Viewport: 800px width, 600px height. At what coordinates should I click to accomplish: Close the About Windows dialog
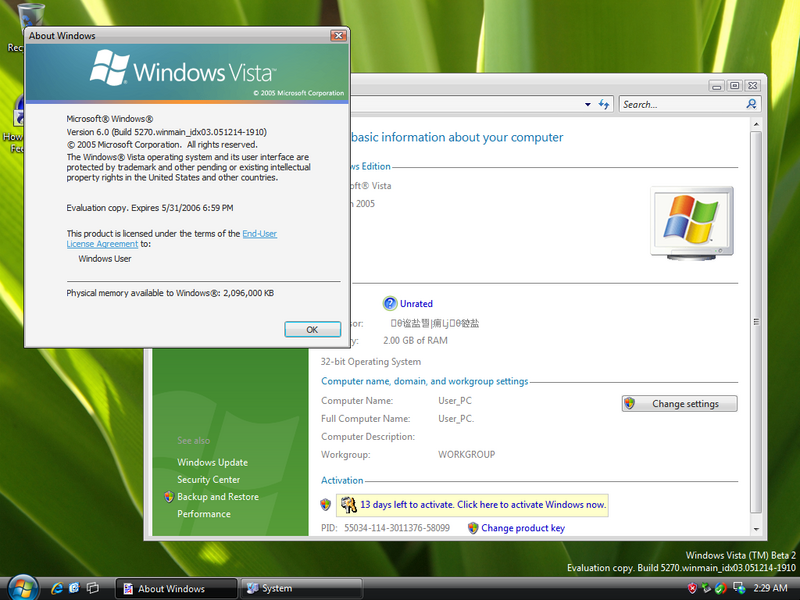[338, 35]
